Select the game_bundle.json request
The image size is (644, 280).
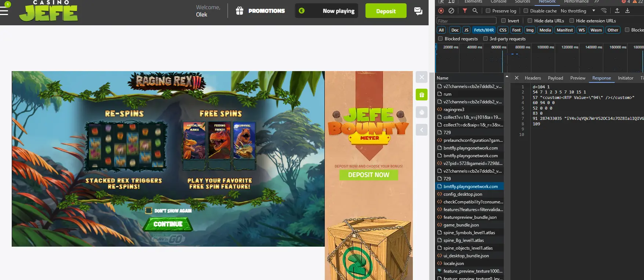(x=470, y=225)
